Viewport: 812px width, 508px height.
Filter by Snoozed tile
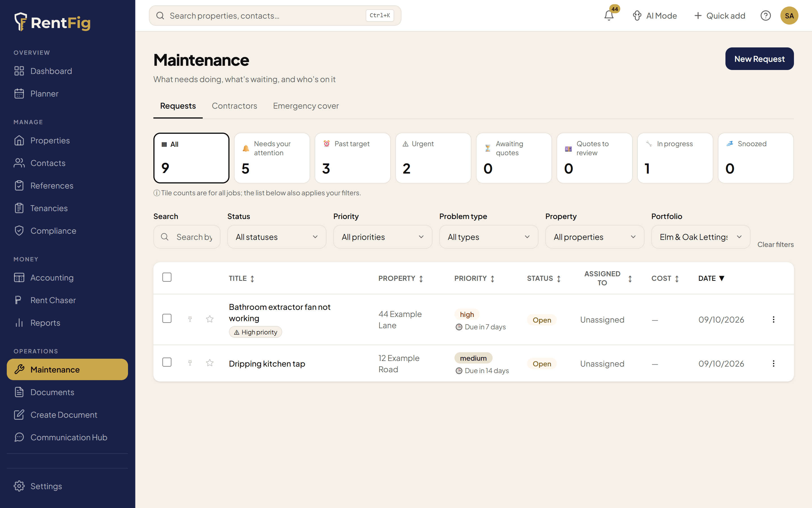pos(756,158)
